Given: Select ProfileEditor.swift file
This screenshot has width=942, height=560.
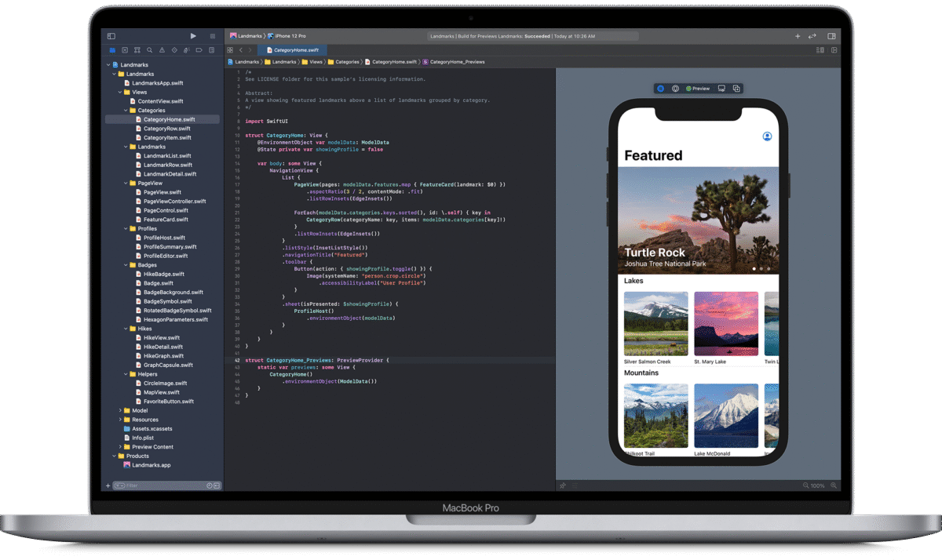Looking at the screenshot, I should coord(161,256).
